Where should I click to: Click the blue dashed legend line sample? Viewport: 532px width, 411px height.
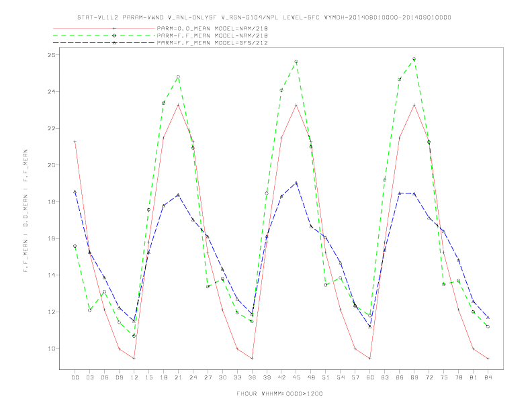tap(104, 43)
